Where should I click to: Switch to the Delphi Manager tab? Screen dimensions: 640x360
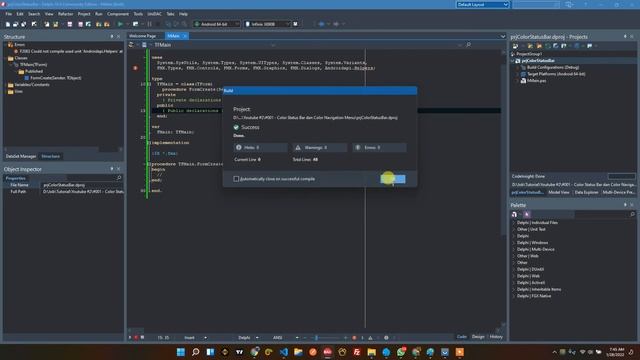[21, 156]
